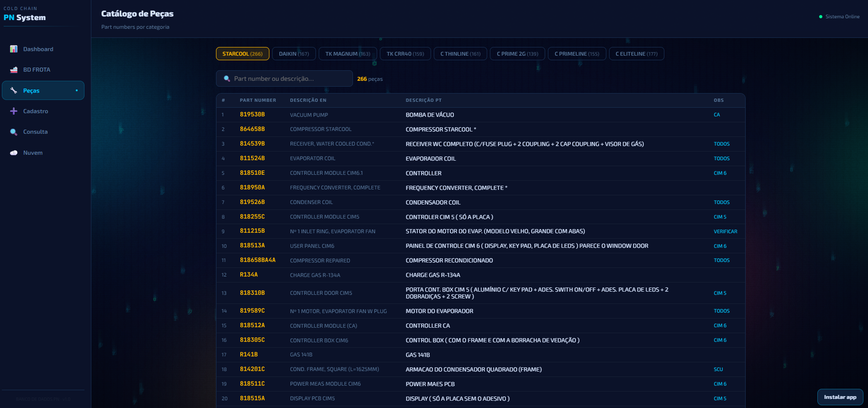Open the TK CRR40 category tab
The height and width of the screenshot is (408, 868).
point(405,54)
